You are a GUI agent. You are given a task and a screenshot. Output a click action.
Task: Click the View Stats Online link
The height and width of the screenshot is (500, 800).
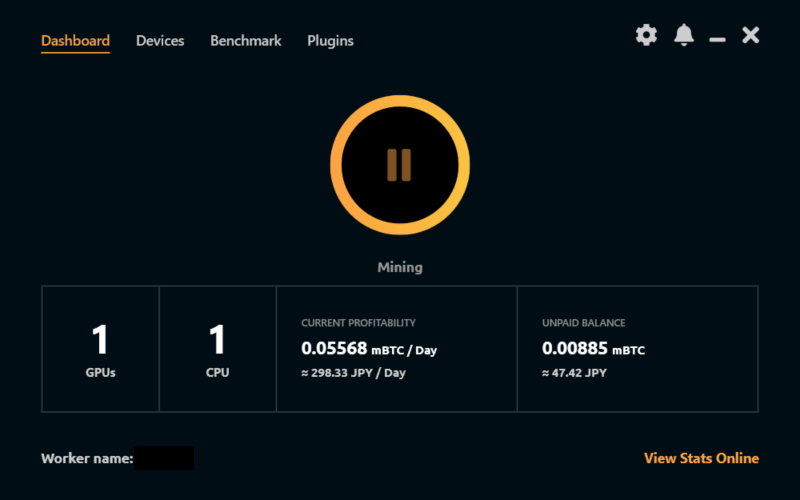[x=701, y=458]
